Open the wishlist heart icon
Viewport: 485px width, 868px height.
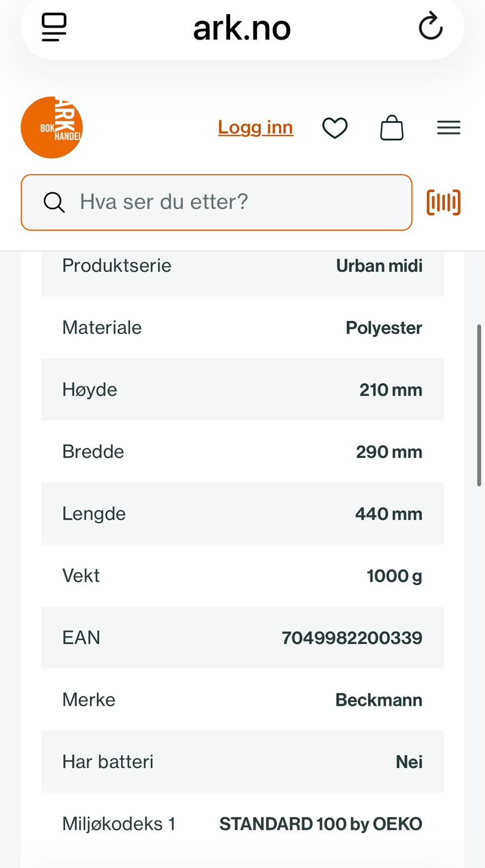(x=335, y=128)
